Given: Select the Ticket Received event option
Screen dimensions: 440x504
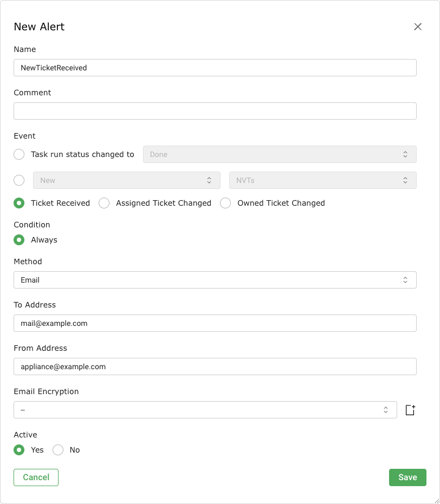Looking at the screenshot, I should [19, 203].
